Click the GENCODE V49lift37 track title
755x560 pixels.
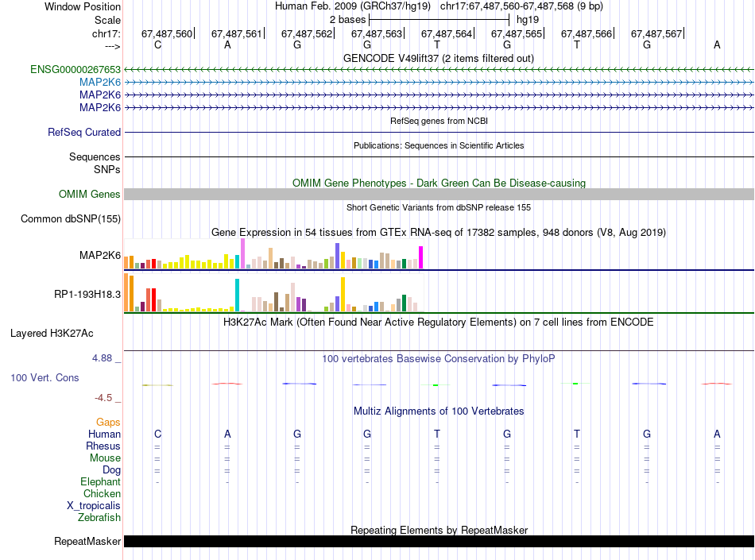coord(439,58)
